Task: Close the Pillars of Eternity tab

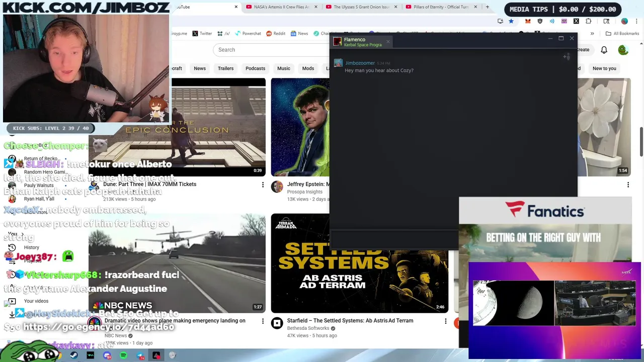Action: pyautogui.click(x=476, y=7)
